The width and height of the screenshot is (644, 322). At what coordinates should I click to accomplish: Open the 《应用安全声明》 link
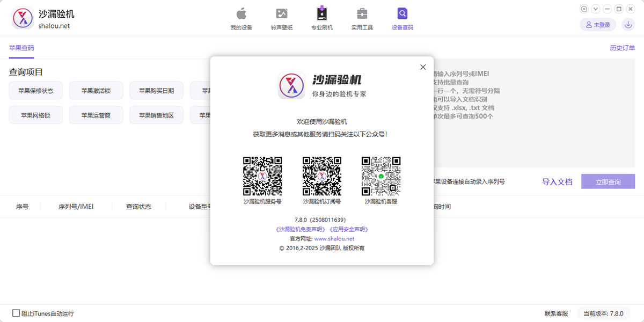pyautogui.click(x=349, y=229)
